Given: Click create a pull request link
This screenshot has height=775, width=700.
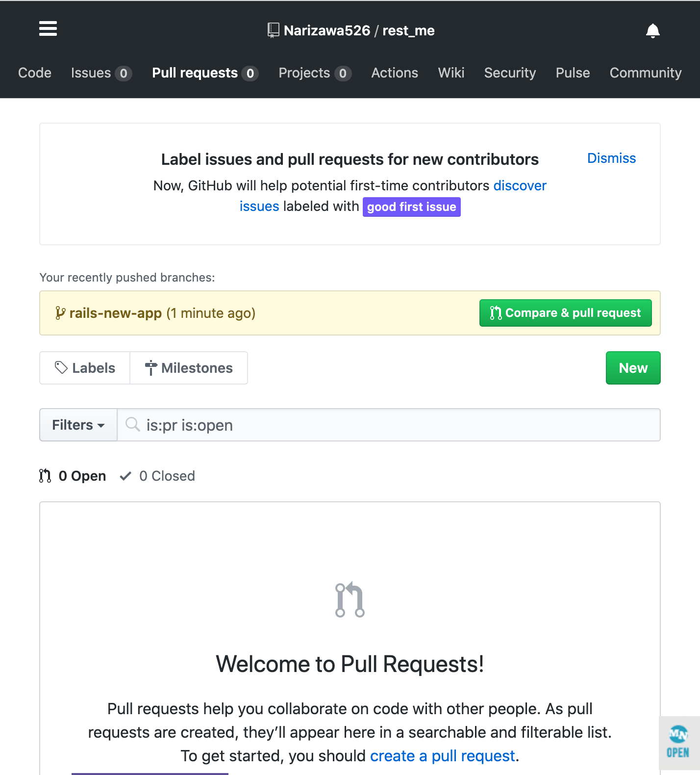Looking at the screenshot, I should (x=443, y=756).
